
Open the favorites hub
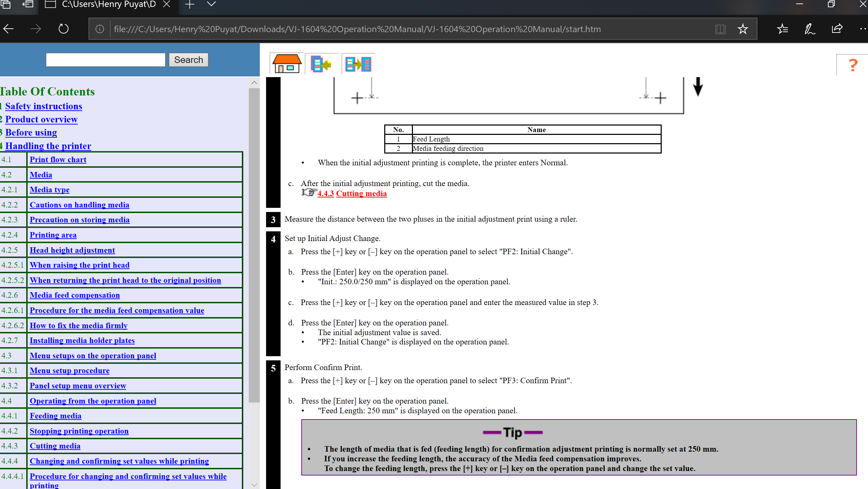click(782, 29)
